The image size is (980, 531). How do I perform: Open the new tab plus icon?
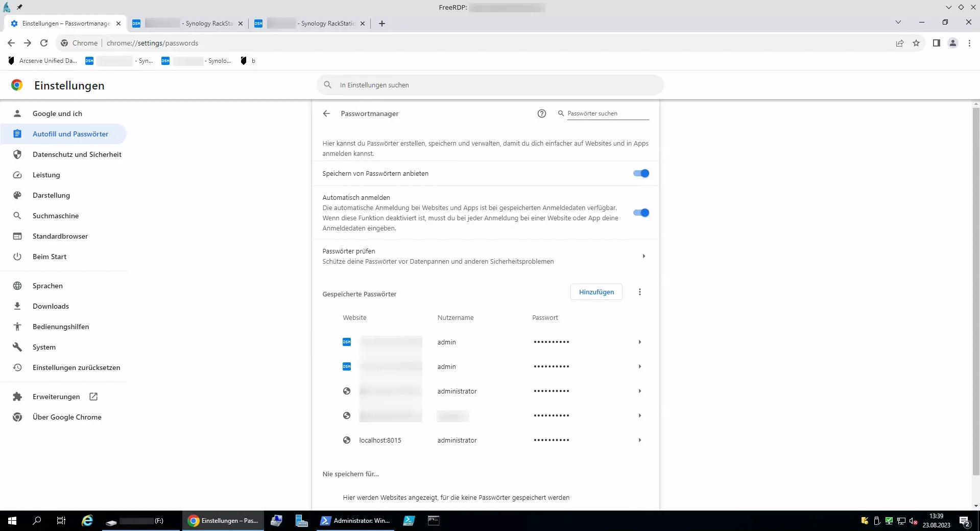tap(381, 24)
